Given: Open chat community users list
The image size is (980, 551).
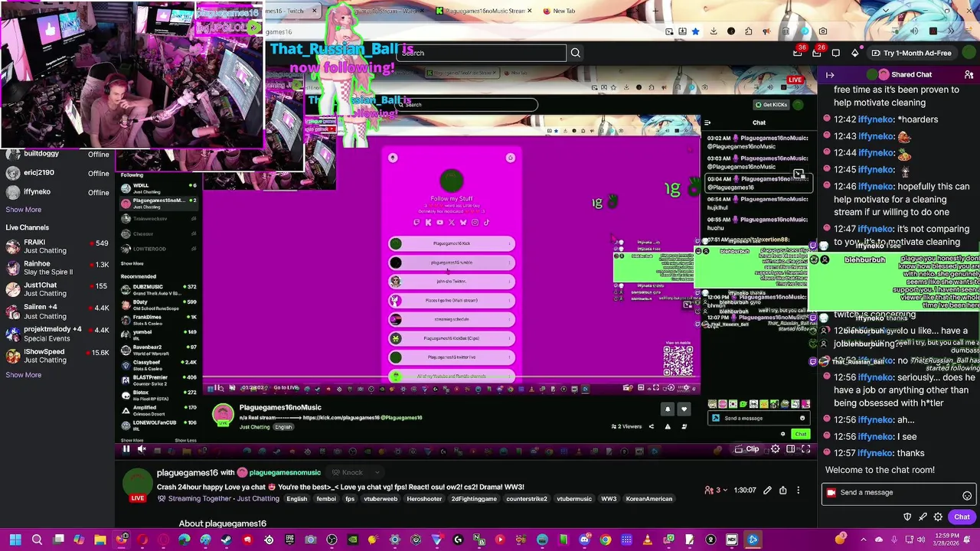Looking at the screenshot, I should coord(969,74).
